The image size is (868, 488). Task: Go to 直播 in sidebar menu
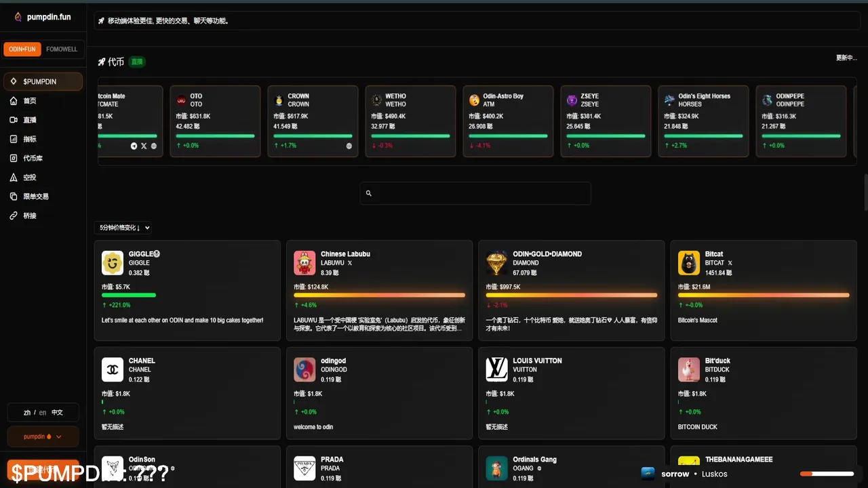30,120
